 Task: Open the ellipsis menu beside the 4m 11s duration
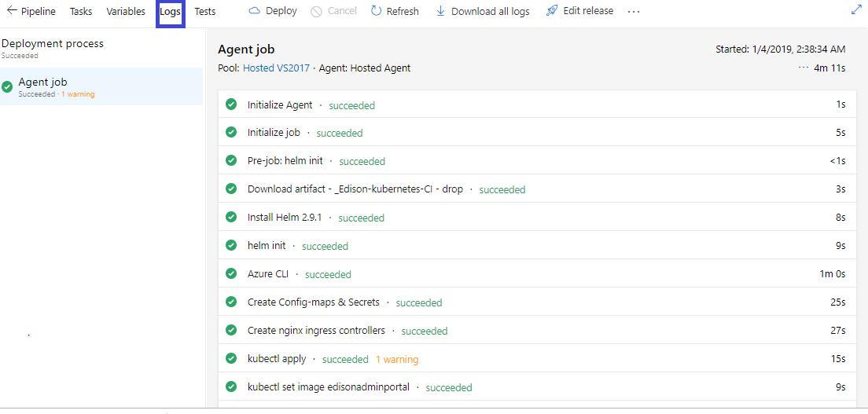point(803,68)
